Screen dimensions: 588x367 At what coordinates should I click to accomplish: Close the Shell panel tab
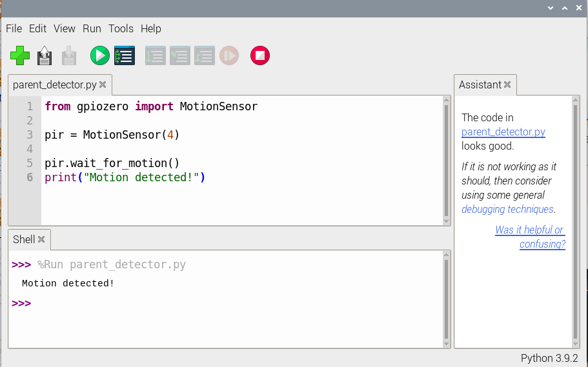point(41,239)
